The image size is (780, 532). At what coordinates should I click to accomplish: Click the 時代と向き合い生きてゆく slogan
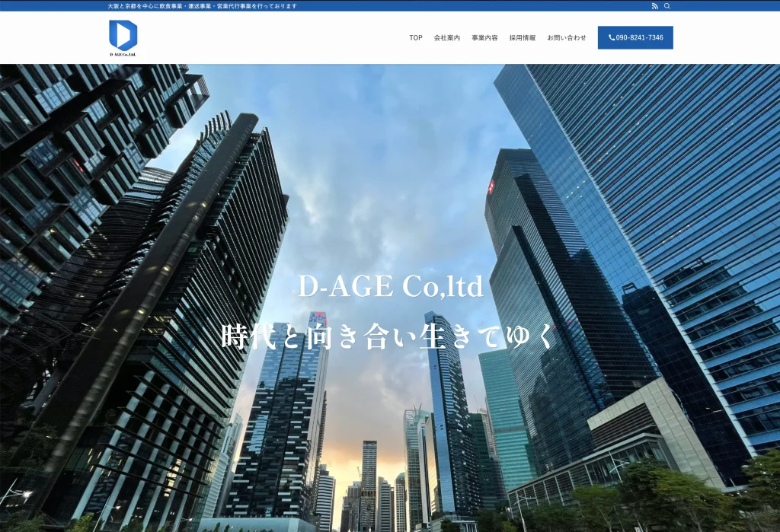click(x=388, y=336)
